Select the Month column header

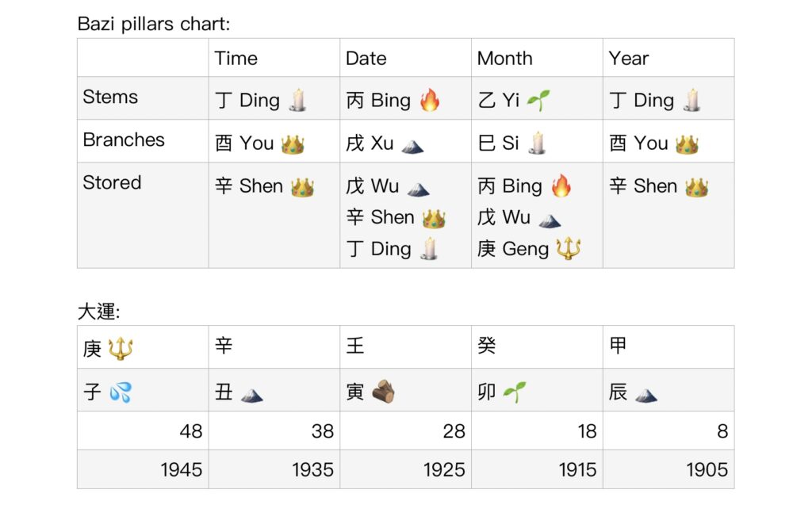(537, 58)
